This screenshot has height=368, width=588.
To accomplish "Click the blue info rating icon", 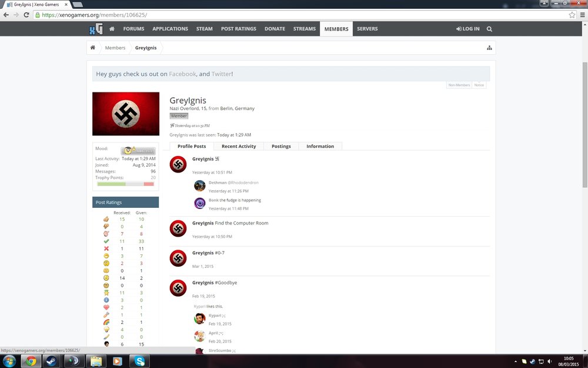I will point(106,300).
